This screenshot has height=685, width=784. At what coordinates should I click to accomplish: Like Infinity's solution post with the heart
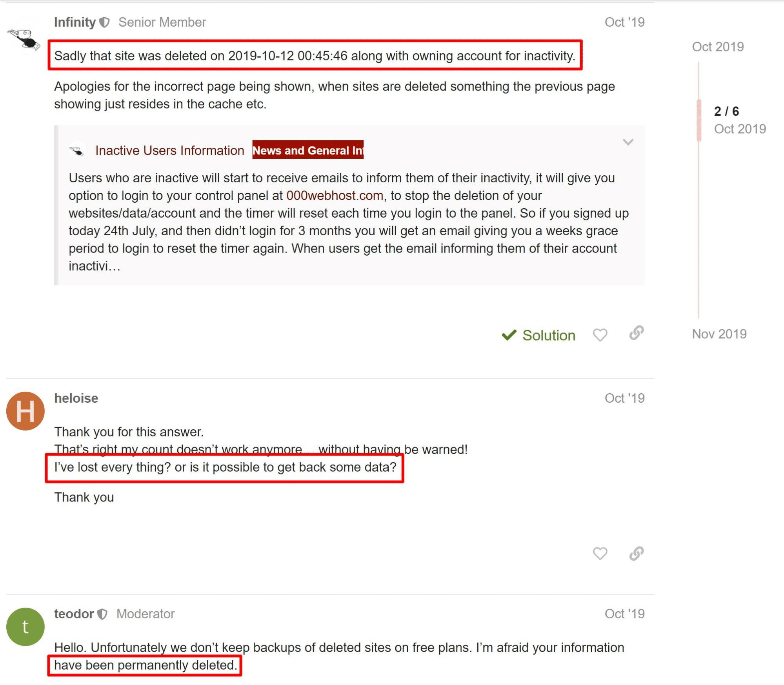point(600,335)
